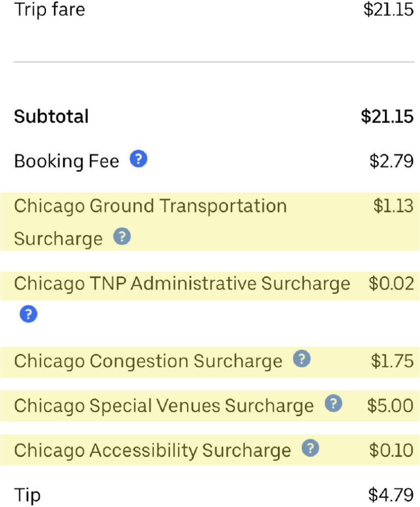420x507 pixels.
Task: Select Chicago TNP Administrative Surcharge text
Action: click(x=182, y=284)
